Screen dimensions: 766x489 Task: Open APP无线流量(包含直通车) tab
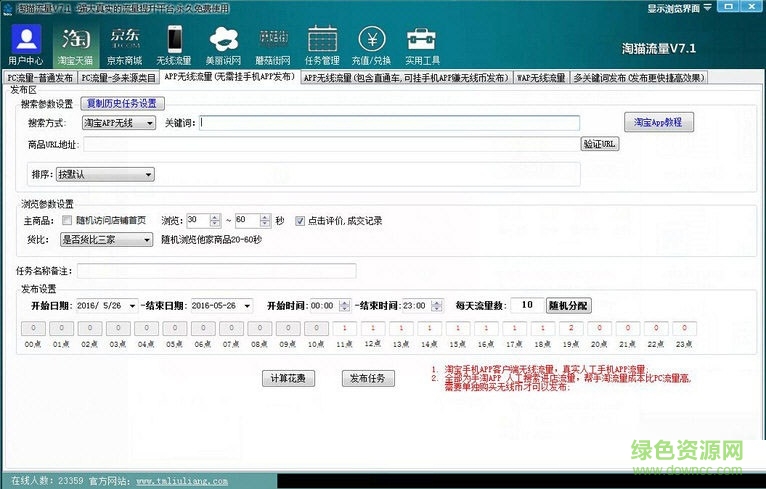point(406,78)
